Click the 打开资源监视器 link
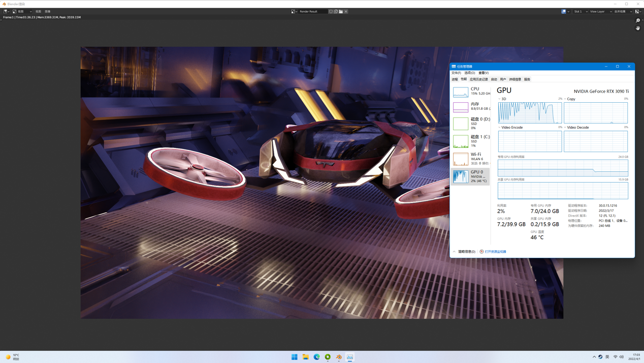This screenshot has height=363, width=644. pyautogui.click(x=495, y=252)
